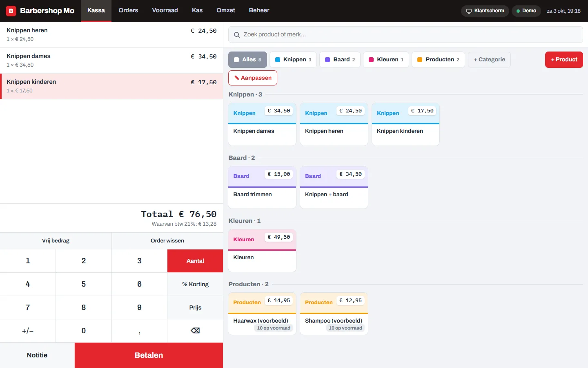The image size is (588, 368).
Task: Click the Barbershop Mo logo icon
Action: tap(11, 11)
